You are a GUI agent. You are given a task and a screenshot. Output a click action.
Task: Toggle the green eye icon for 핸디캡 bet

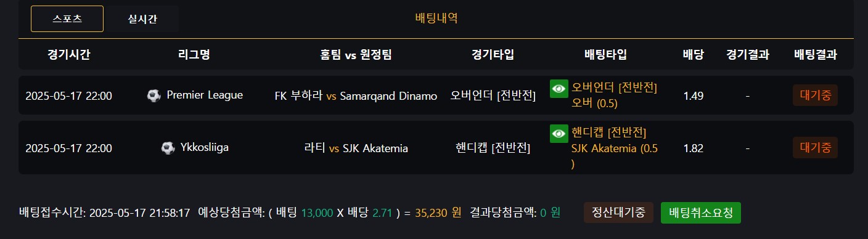tap(559, 133)
